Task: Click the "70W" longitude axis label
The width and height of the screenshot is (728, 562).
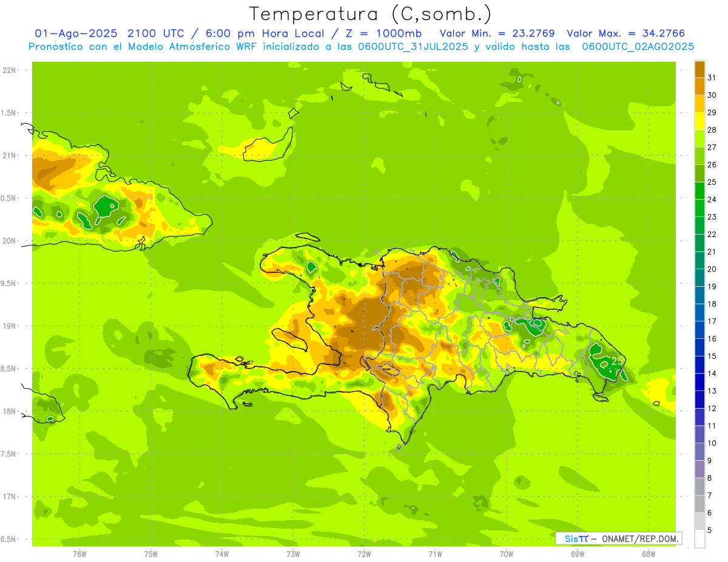Action: tap(507, 554)
